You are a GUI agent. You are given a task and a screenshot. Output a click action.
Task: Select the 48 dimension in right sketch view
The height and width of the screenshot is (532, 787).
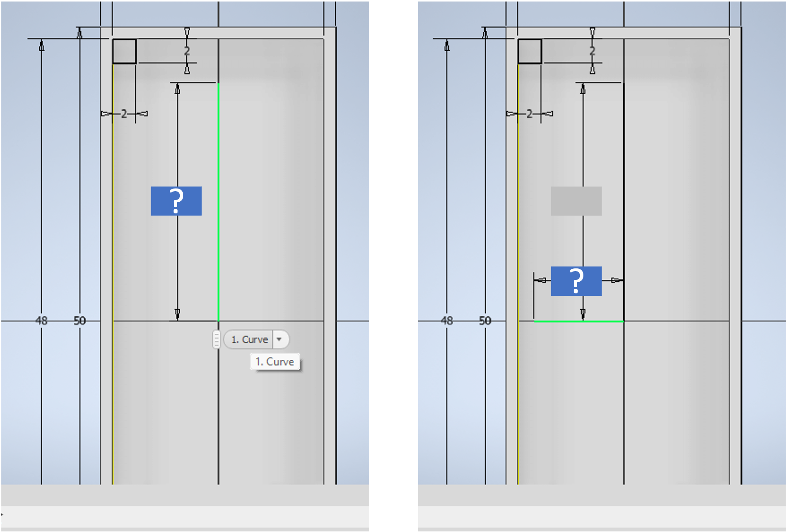click(x=447, y=321)
